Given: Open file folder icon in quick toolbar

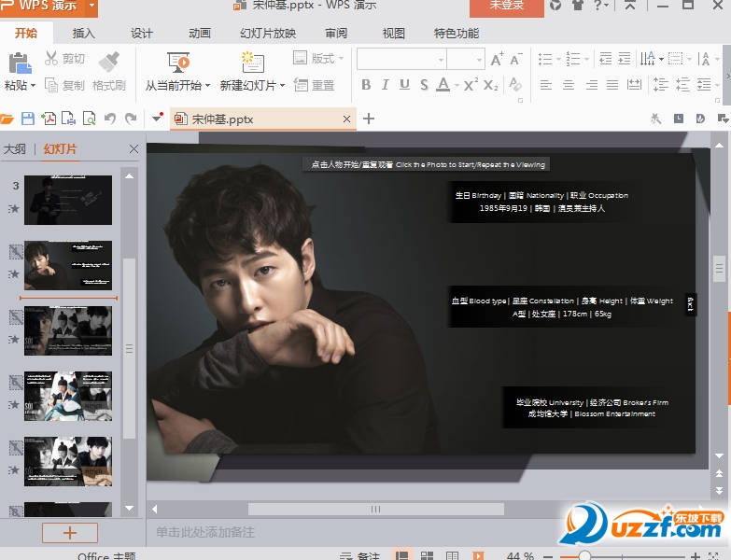Looking at the screenshot, I should [x=7, y=119].
